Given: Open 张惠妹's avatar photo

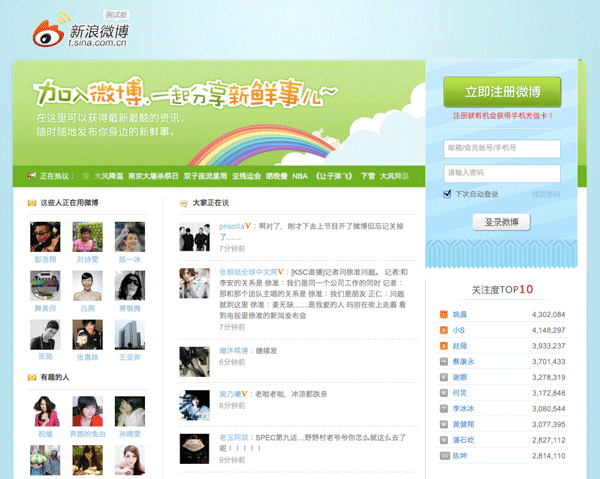Looking at the screenshot, I should (88, 334).
